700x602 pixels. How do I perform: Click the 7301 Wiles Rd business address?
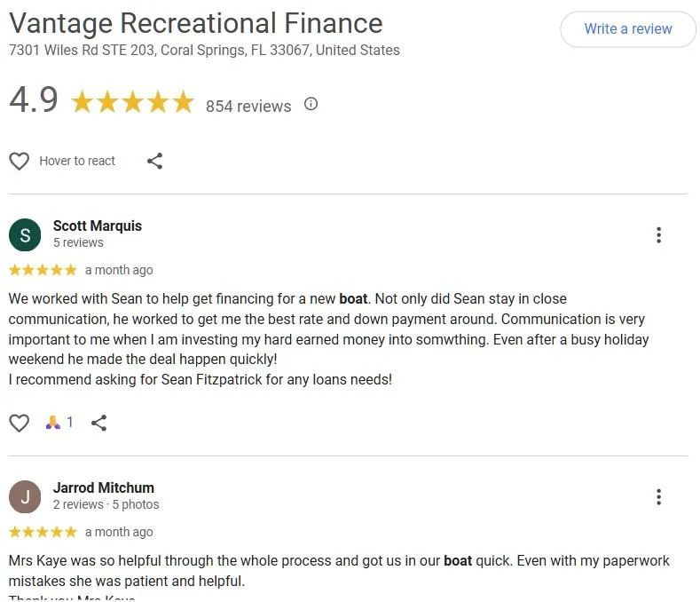click(204, 50)
